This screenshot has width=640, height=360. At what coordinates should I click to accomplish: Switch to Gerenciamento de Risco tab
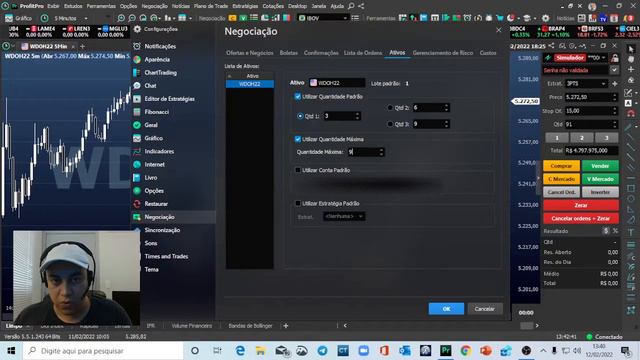443,53
